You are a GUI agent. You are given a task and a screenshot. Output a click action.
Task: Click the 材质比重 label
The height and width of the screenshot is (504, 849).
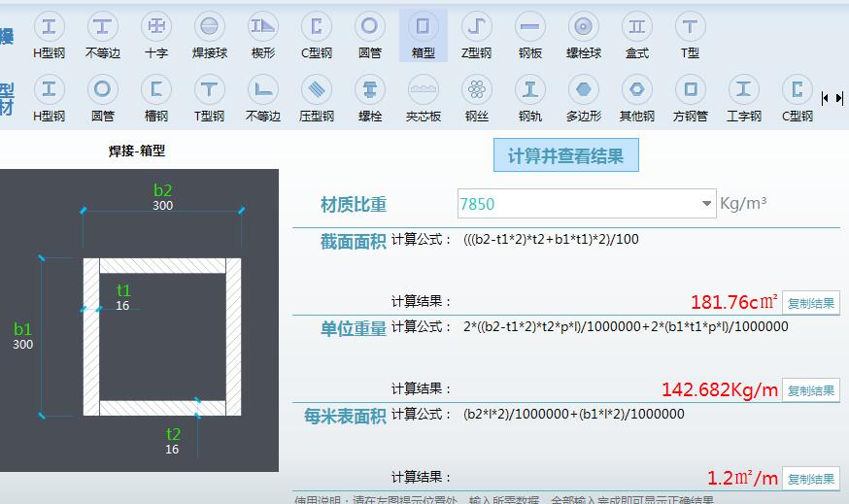point(353,205)
